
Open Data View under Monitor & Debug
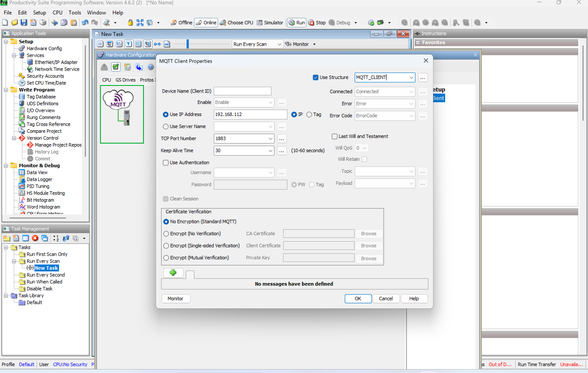pyautogui.click(x=37, y=172)
